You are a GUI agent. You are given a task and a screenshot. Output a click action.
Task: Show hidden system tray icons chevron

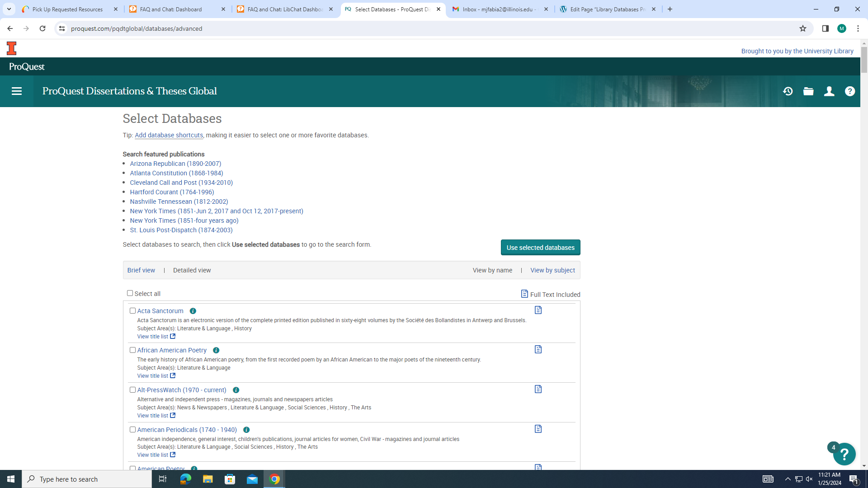[x=788, y=479]
